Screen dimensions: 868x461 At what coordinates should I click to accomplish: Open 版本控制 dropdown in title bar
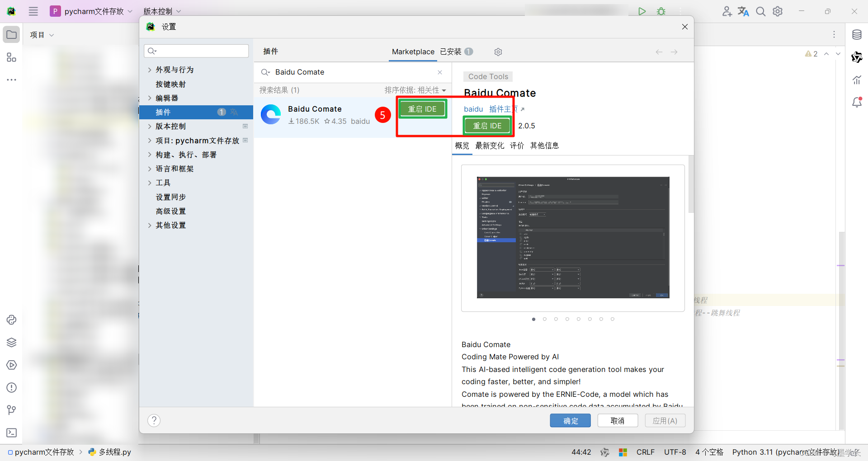(x=162, y=11)
